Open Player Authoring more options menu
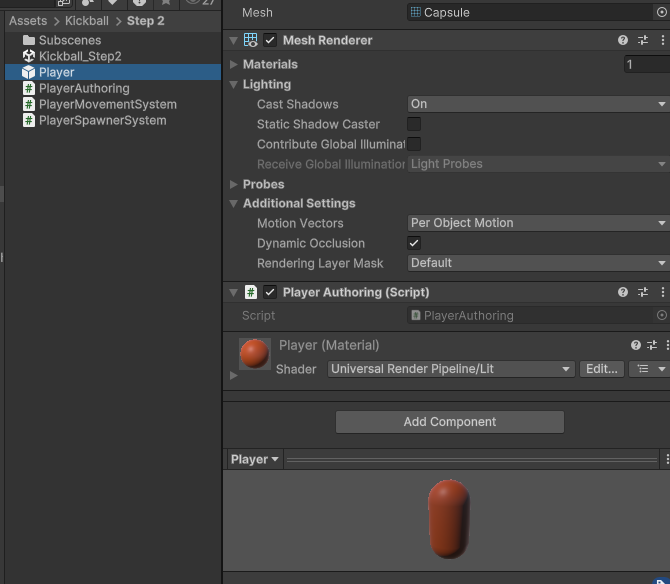This screenshot has width=670, height=584. pyautogui.click(x=663, y=292)
